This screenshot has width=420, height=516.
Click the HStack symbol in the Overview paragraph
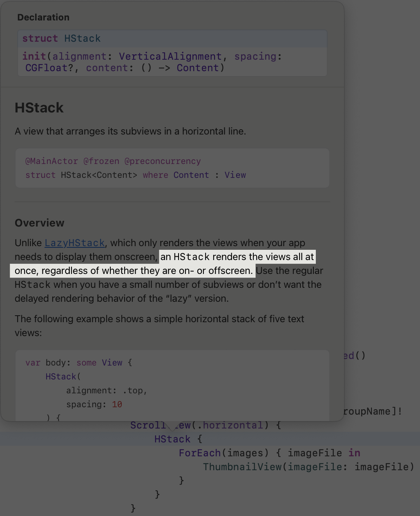pyautogui.click(x=190, y=257)
